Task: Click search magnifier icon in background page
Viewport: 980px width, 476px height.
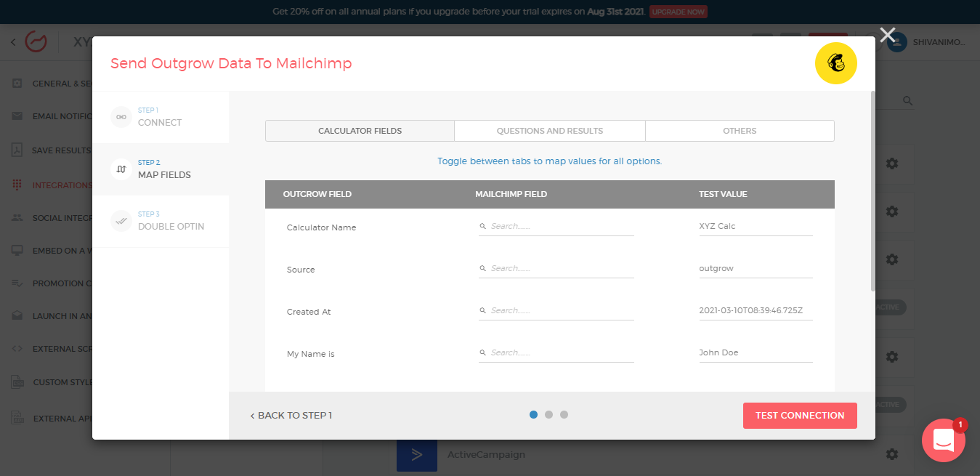Action: (x=907, y=101)
